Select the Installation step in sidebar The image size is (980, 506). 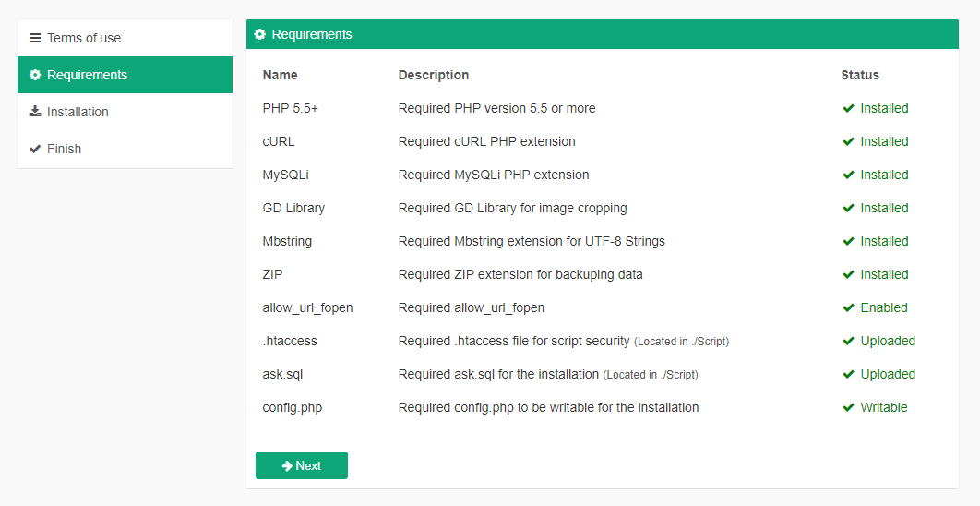pyautogui.click(x=78, y=112)
